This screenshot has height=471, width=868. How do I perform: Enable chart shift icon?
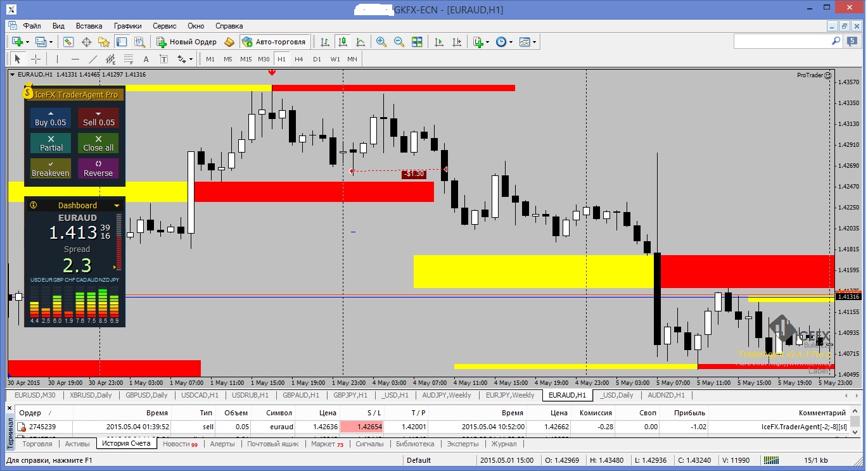[x=456, y=42]
